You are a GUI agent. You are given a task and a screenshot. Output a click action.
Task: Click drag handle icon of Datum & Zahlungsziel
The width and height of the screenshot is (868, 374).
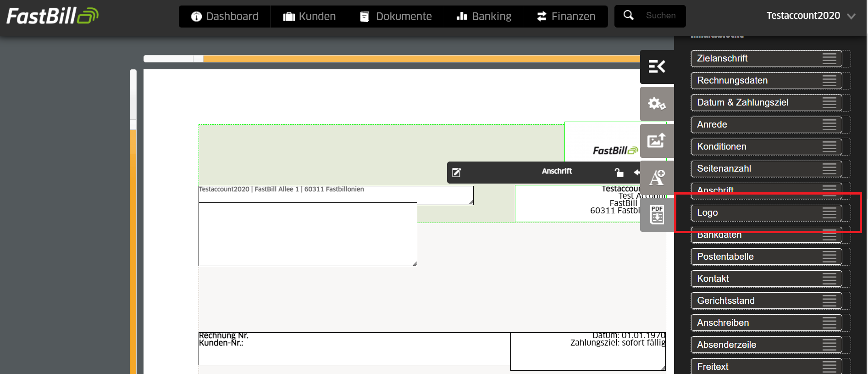click(829, 102)
